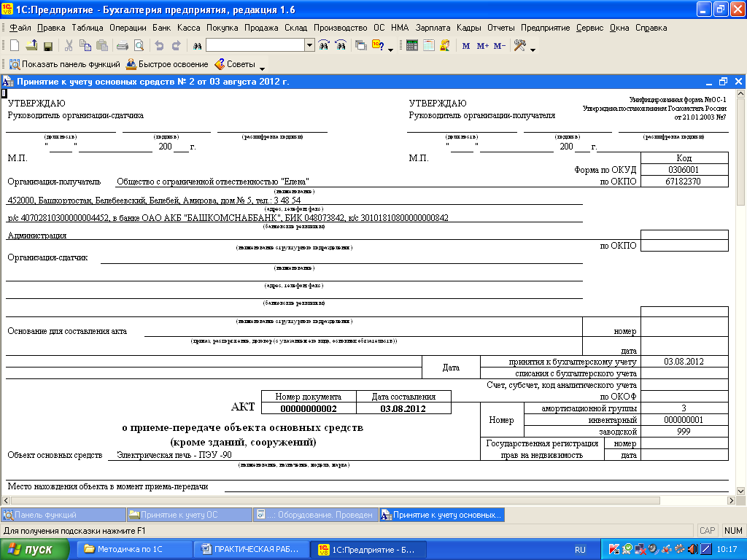The image size is (747, 560).
Task: Click the Советы button
Action: coord(235,64)
